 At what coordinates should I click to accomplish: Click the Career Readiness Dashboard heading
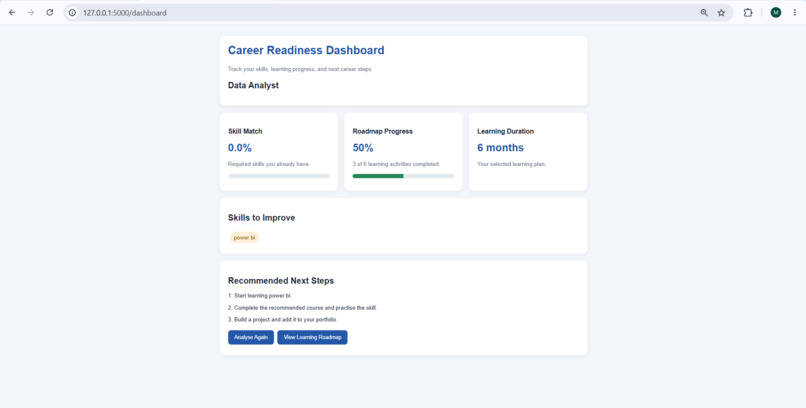pyautogui.click(x=306, y=50)
